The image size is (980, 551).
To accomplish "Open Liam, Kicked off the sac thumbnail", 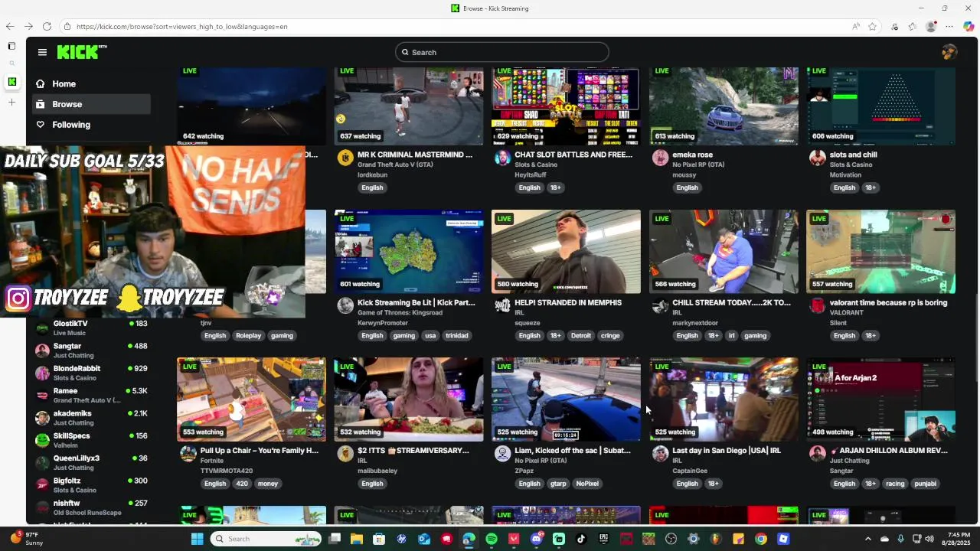I will (x=566, y=399).
